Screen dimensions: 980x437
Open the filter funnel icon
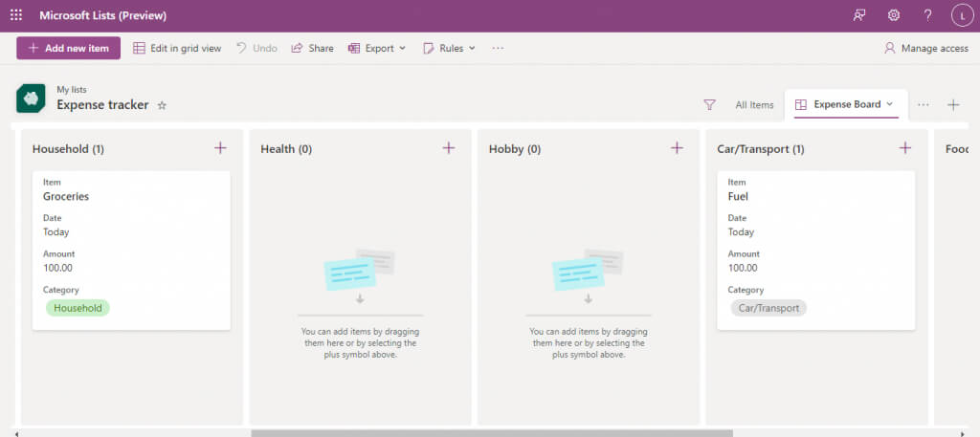tap(709, 105)
